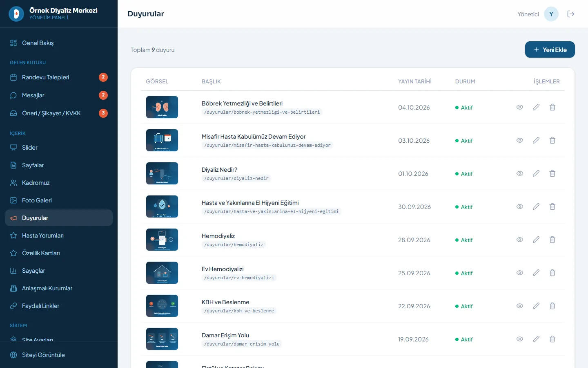Open Hasta Yorumları section
588x368 pixels.
59,236
